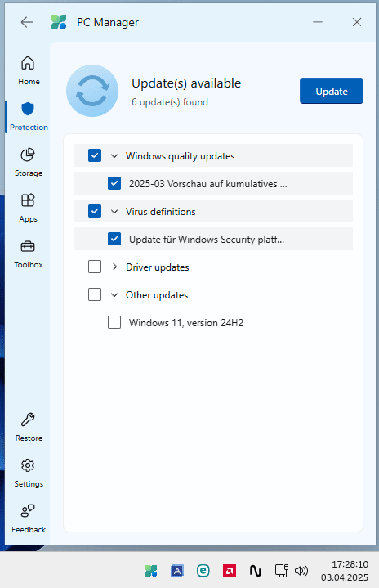This screenshot has width=379, height=588.
Task: Open the Toolbox briefcase icon
Action: [x=28, y=246]
